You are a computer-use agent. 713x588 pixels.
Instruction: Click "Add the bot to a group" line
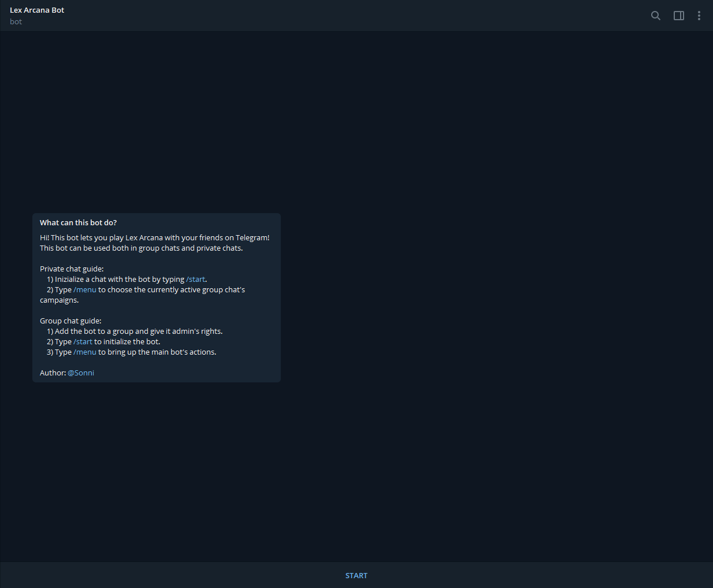[x=135, y=332]
